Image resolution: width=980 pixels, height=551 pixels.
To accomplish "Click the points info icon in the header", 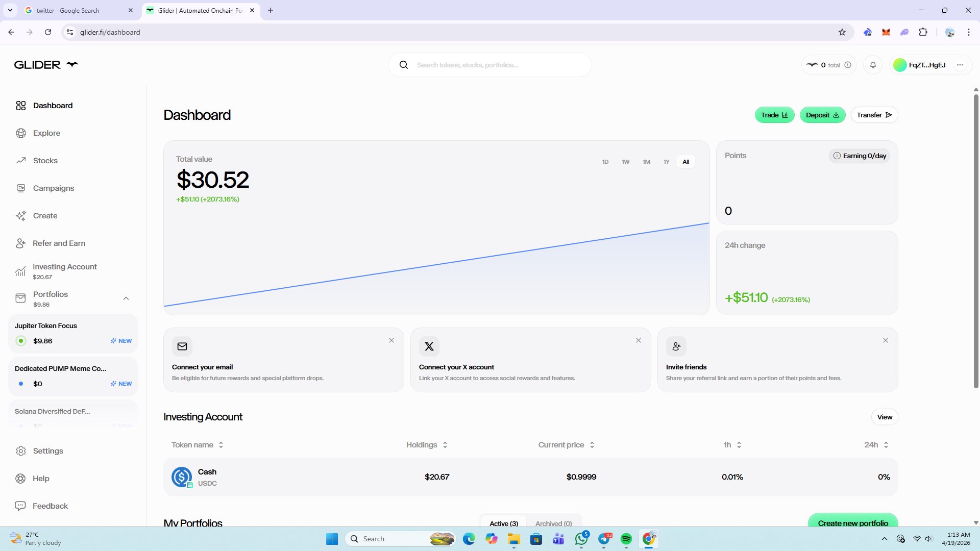I will [848, 65].
